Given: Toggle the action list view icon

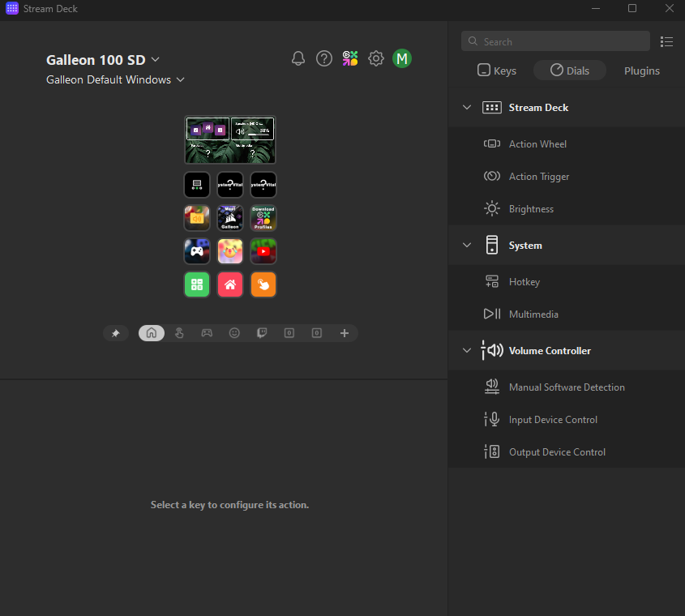Looking at the screenshot, I should point(666,41).
